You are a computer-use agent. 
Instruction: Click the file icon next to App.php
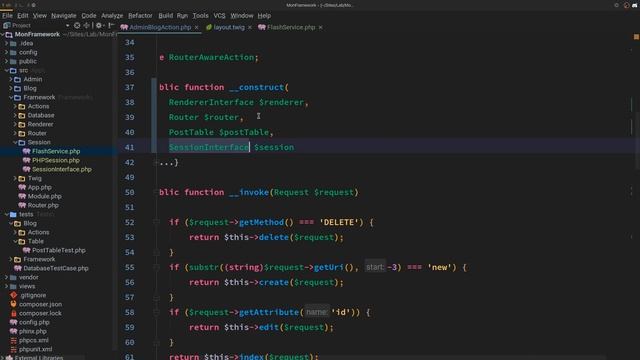[22, 187]
